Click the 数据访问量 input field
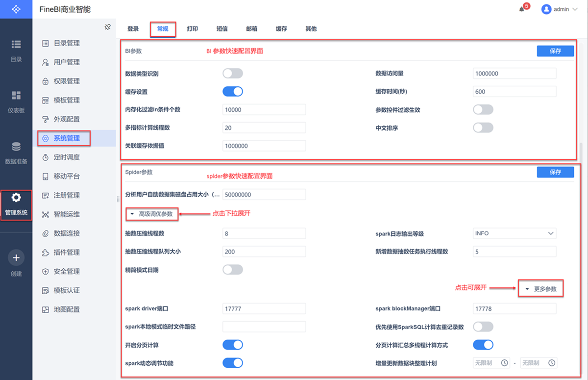 (514, 74)
